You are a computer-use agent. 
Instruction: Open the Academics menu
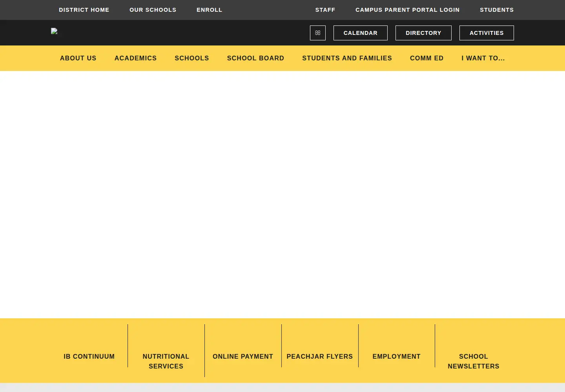136,58
